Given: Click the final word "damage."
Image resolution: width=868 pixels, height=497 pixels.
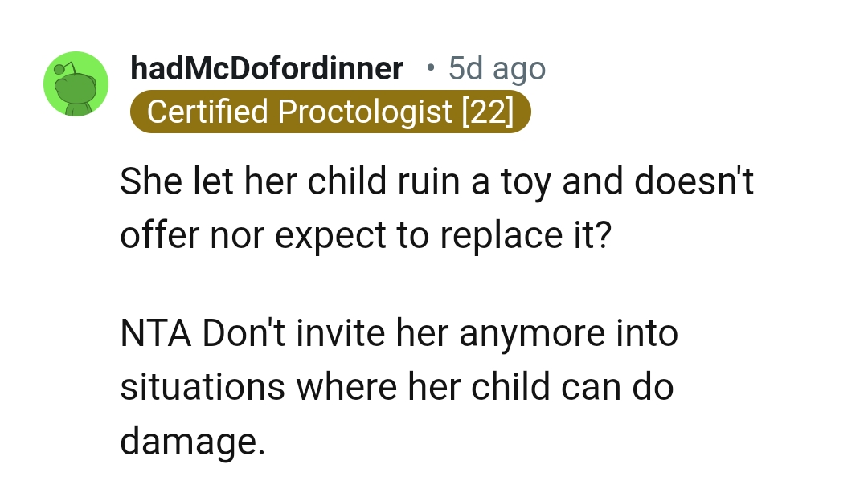Looking at the screenshot, I should coord(192,441).
